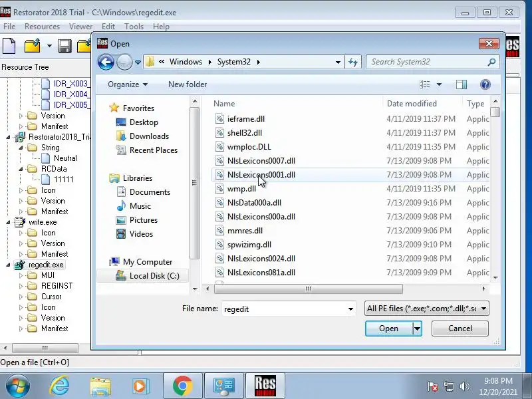Click the refresh icon beside the address bar
Screen dimensions: 532x399
point(353,62)
